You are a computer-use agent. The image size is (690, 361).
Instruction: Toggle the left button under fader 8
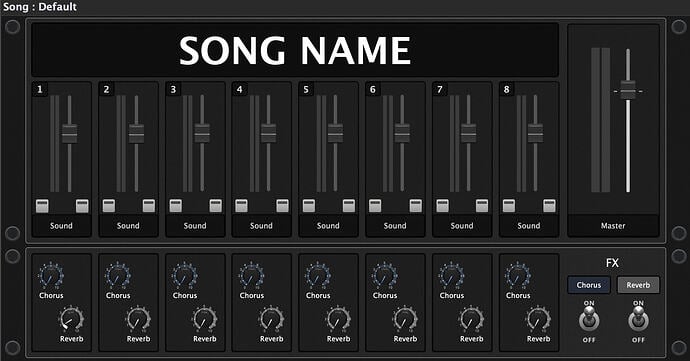[509, 206]
